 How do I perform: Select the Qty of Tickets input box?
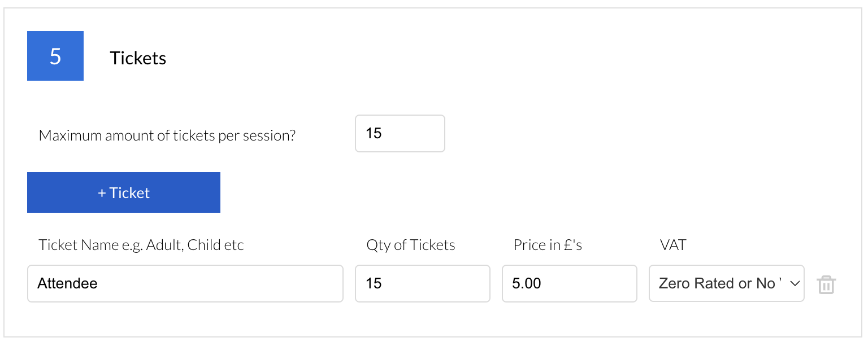coord(422,283)
